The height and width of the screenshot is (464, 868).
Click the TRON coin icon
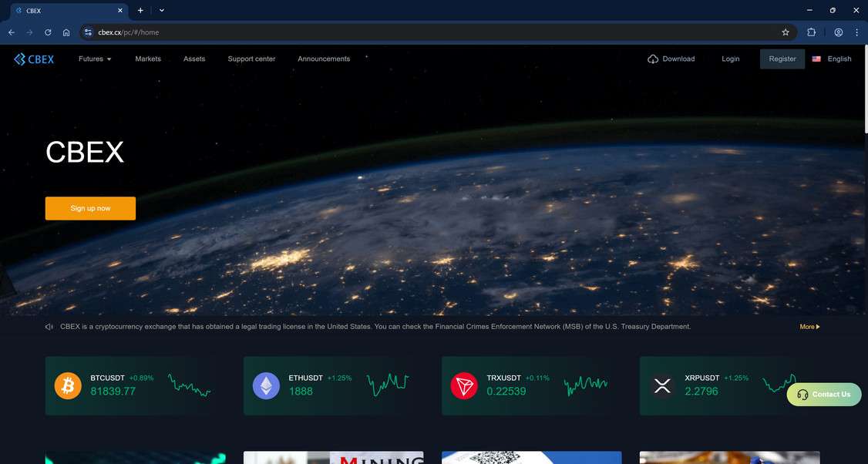tap(464, 386)
